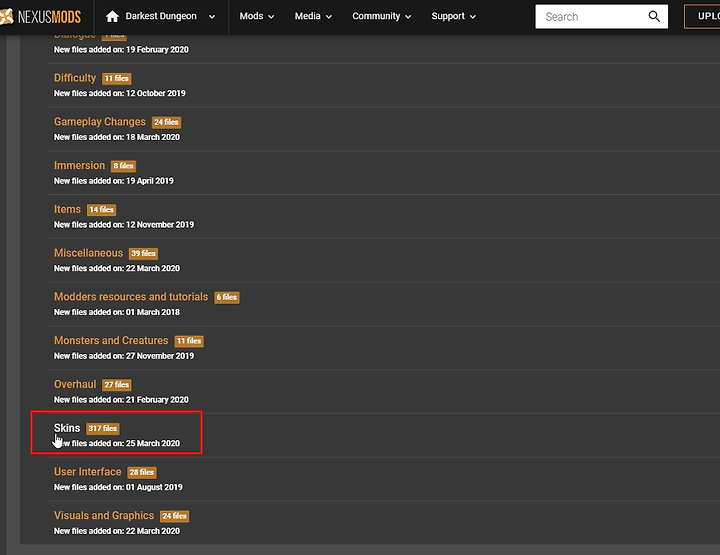The image size is (720, 555).
Task: Expand the Darkest Dungeon game dropdown arrow
Action: click(212, 17)
